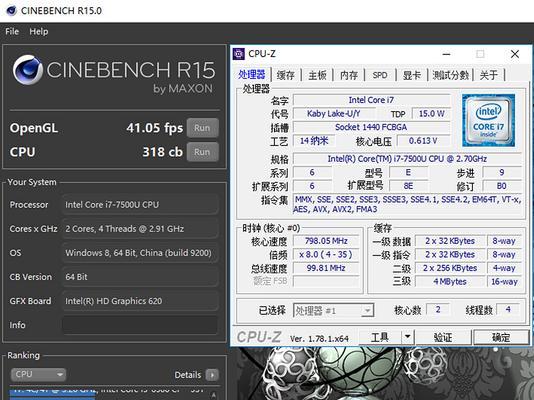
Task: Click the Details arrow button in Ranking
Action: tap(213, 375)
